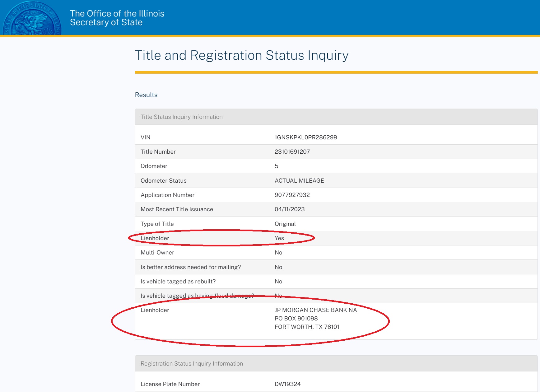Click the Title Status Inquiry Information header
This screenshot has height=392, width=540.
tap(336, 117)
